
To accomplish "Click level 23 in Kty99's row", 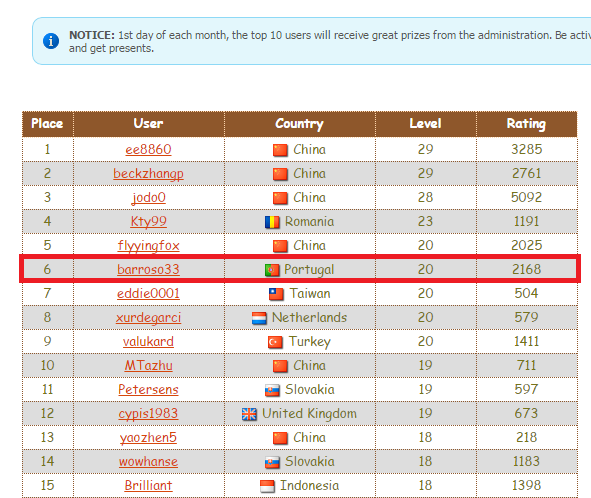I will coord(426,222).
